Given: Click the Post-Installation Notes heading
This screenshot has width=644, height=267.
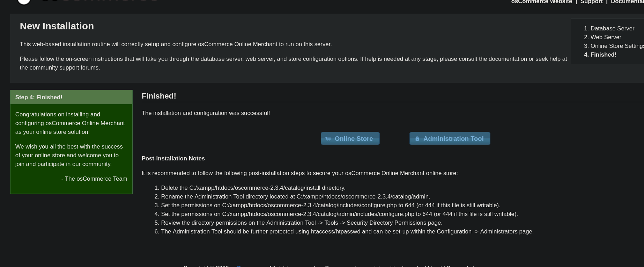Looking at the screenshot, I should 173,158.
